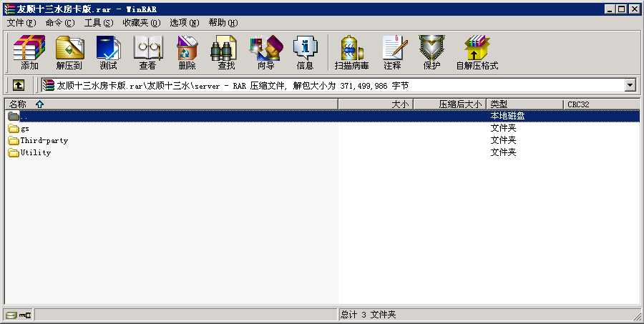Image resolution: width=644 pixels, height=324 pixels.
Task: Select the parent '..' folder row
Action: click(323, 116)
